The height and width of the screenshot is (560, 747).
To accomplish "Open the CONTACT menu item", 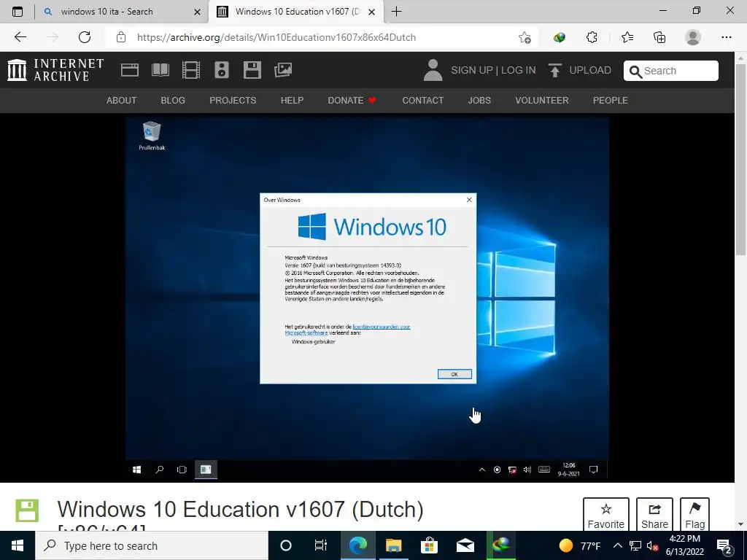I will [x=422, y=101].
